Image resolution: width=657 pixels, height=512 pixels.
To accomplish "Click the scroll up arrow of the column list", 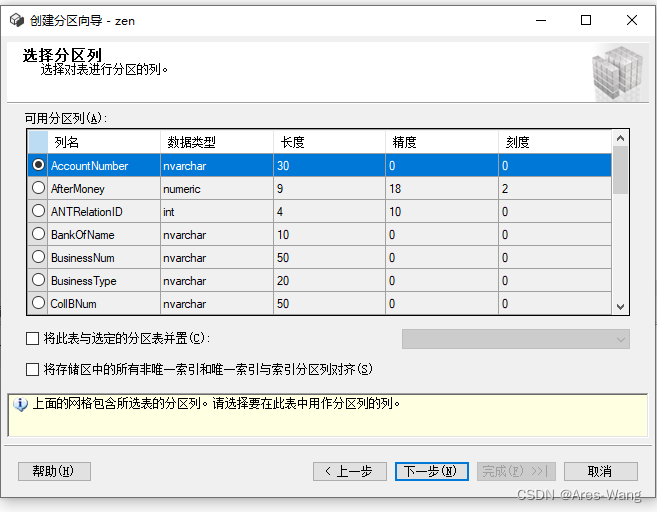I will [x=621, y=138].
